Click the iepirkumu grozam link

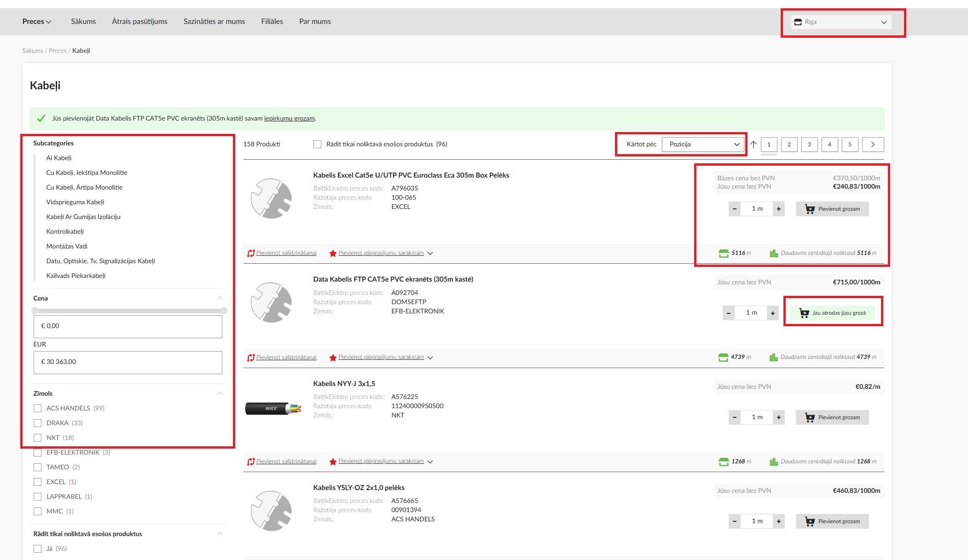(289, 119)
